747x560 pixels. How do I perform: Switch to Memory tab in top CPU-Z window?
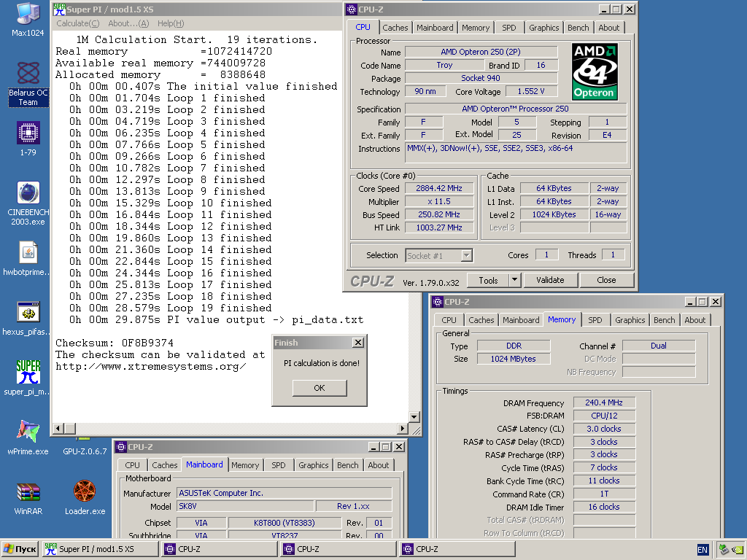click(x=476, y=28)
